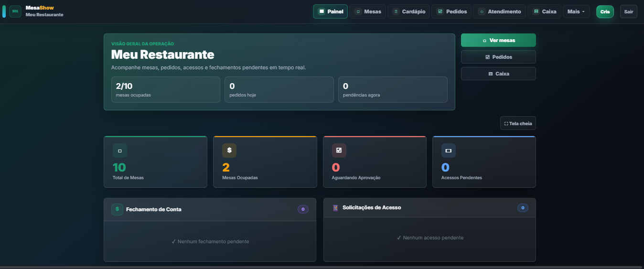Click the Aguardando Aprovação checkmark icon
The image size is (644, 269).
339,151
